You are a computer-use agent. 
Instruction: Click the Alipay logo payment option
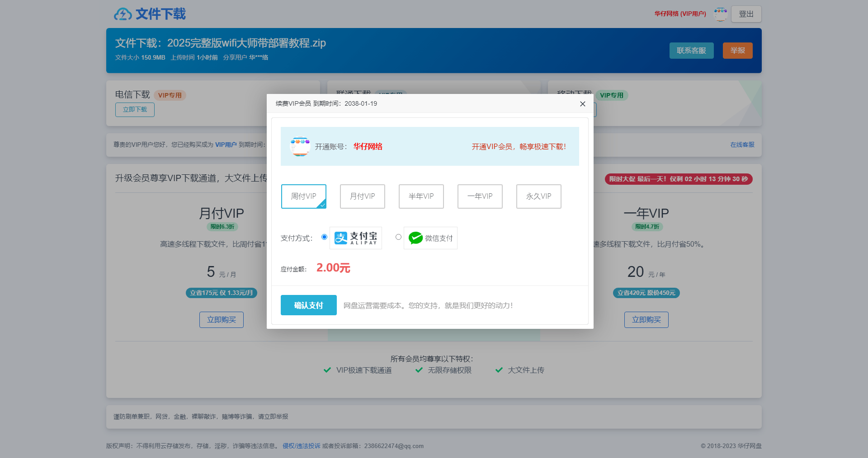coord(356,238)
